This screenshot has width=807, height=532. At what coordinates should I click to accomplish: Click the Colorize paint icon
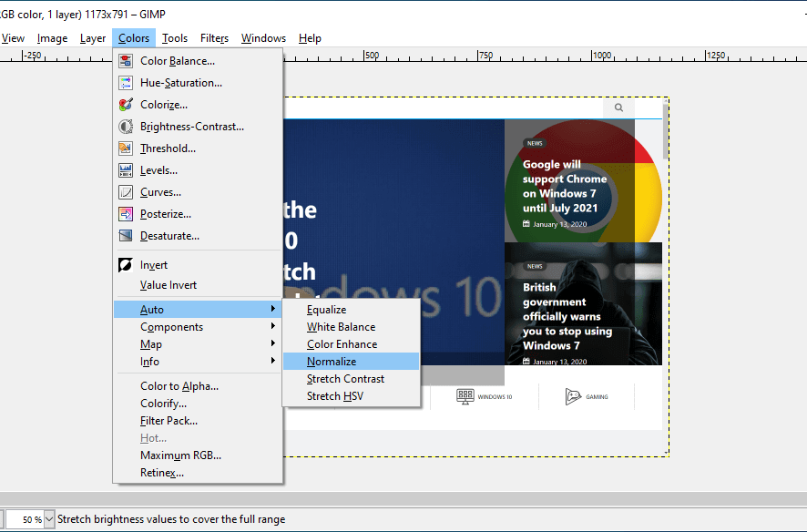pyautogui.click(x=126, y=105)
